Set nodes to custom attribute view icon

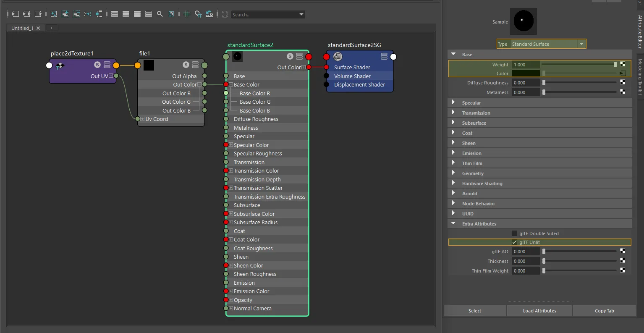point(149,14)
